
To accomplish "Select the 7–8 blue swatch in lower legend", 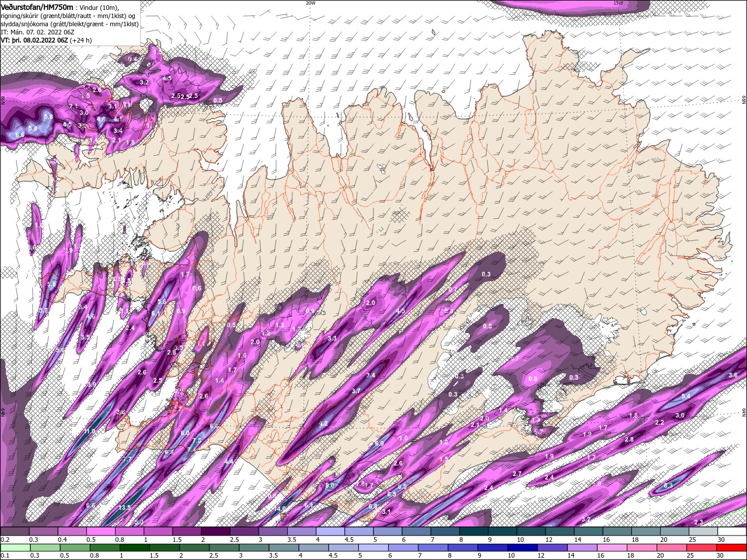I will click(x=432, y=548).
